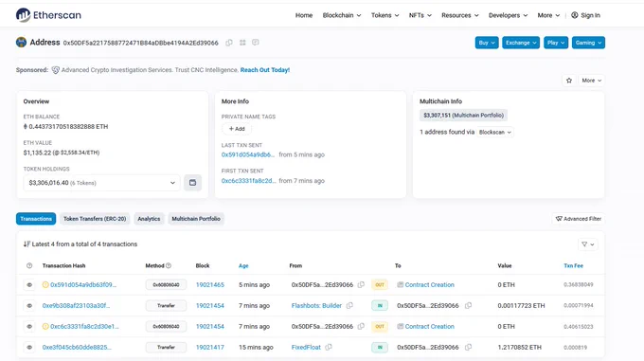Click Sign In user icon
Image resolution: width=644 pixels, height=361 pixels.
[x=575, y=15]
